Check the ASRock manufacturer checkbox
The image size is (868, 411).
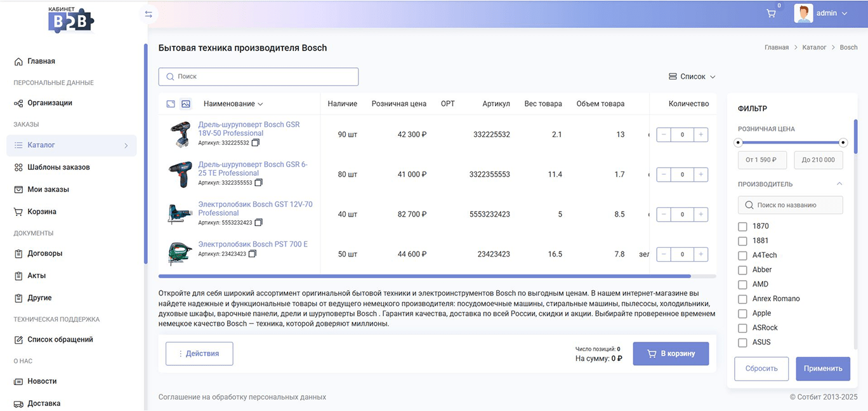[742, 328]
